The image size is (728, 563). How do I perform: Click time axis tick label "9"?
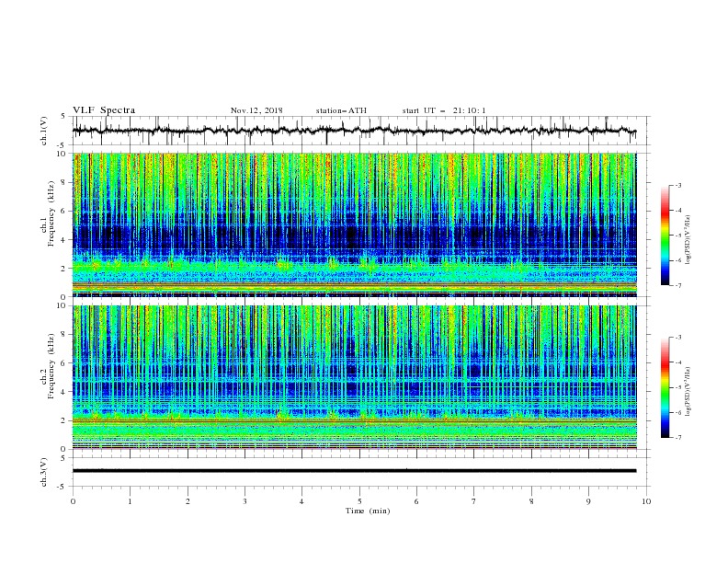point(588,501)
